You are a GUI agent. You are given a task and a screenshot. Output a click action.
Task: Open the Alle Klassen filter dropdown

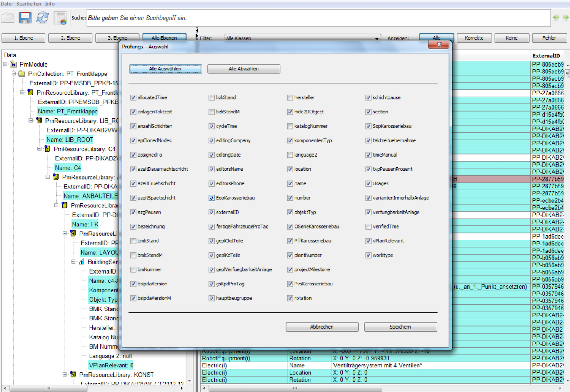(x=377, y=38)
